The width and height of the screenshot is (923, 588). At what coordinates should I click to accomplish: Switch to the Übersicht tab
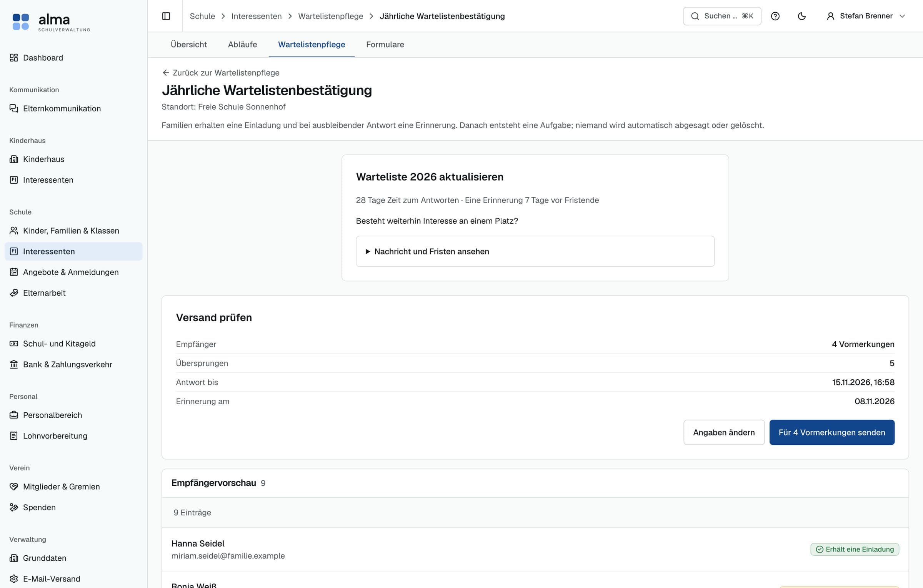pyautogui.click(x=189, y=45)
